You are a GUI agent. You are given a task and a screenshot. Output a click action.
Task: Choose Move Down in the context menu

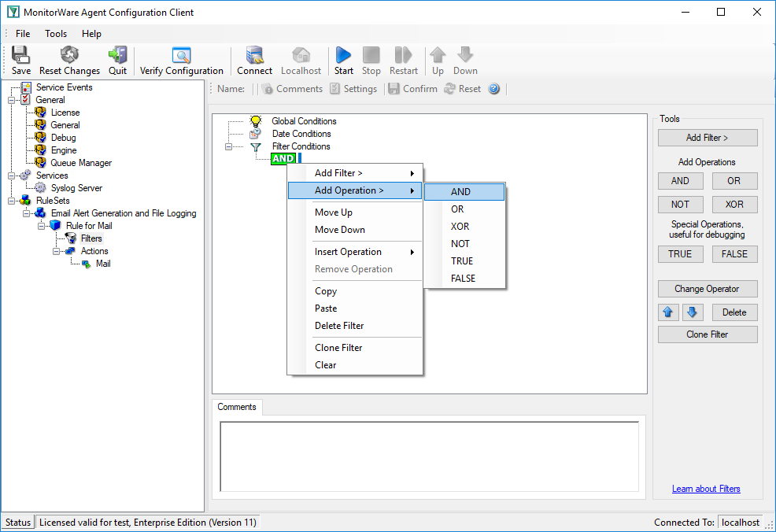[x=355, y=230]
